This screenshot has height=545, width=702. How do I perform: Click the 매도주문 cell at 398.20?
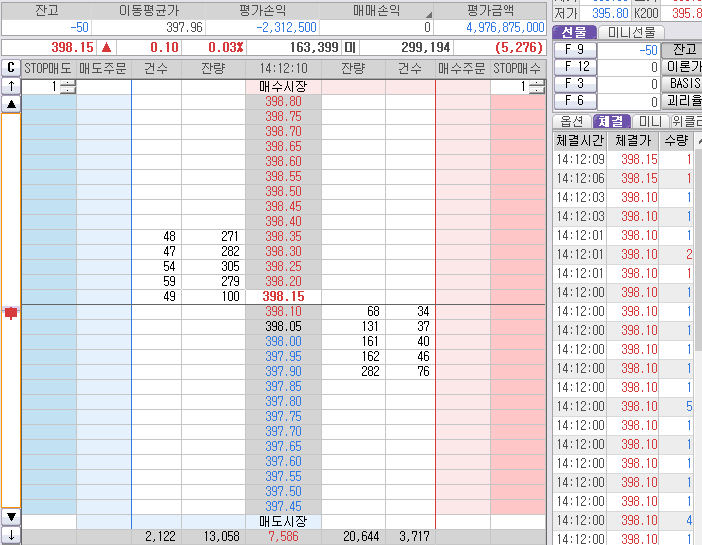104,282
